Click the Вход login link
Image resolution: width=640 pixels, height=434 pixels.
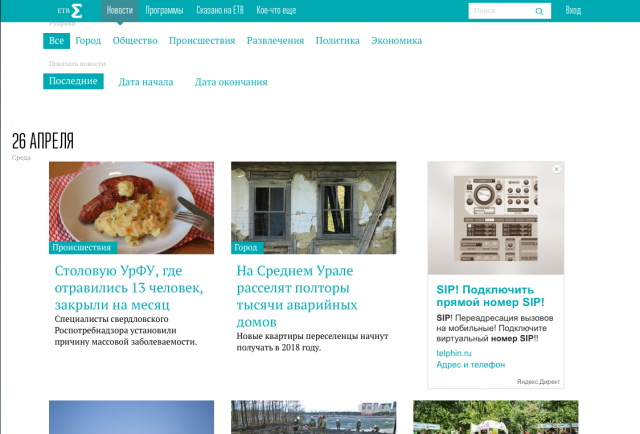pos(573,11)
